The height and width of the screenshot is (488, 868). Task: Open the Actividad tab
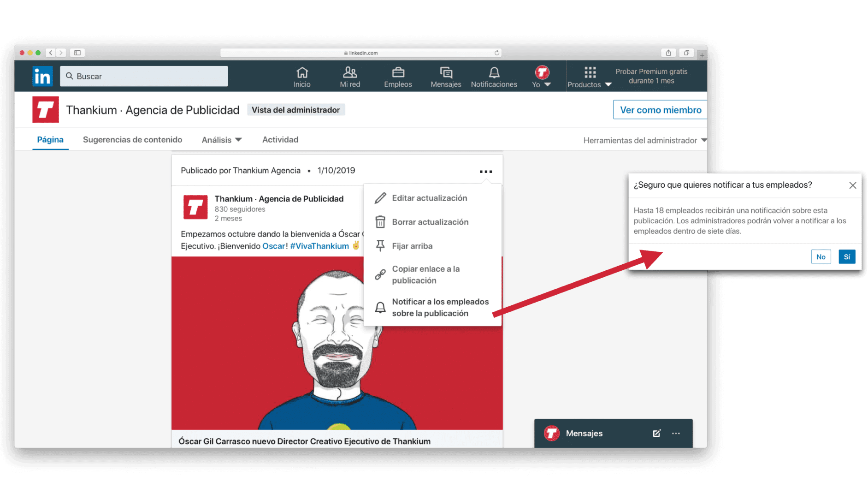click(280, 140)
